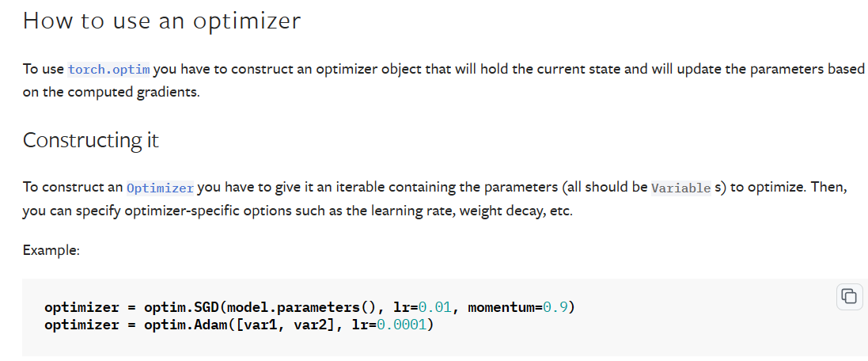Click 'optimizer' variable on first code line

(x=81, y=307)
